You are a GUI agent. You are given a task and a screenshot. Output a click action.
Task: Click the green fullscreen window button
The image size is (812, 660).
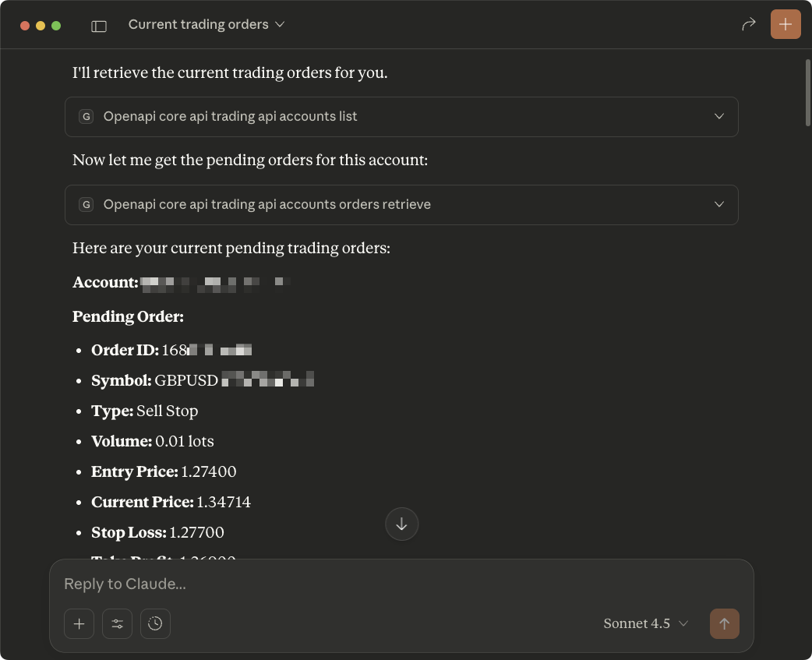pyautogui.click(x=56, y=26)
